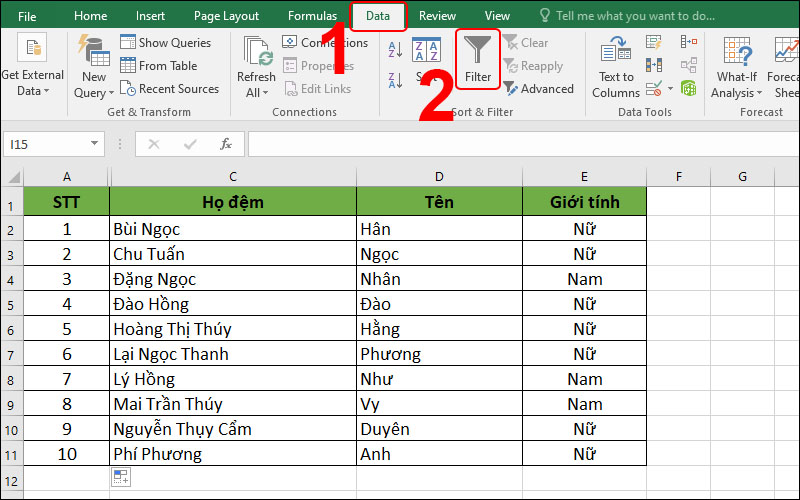Open the File tab

(x=27, y=16)
